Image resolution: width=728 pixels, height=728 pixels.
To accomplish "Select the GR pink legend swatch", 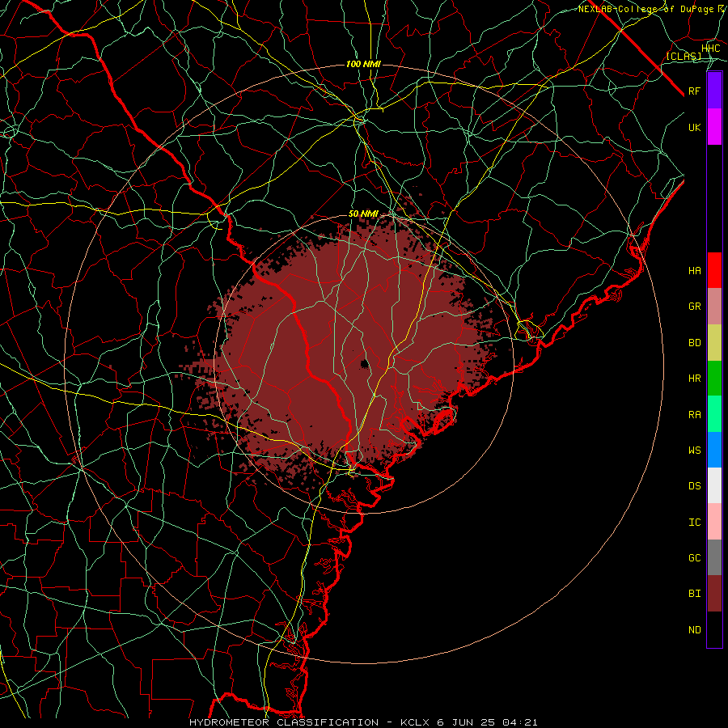I will 714,307.
